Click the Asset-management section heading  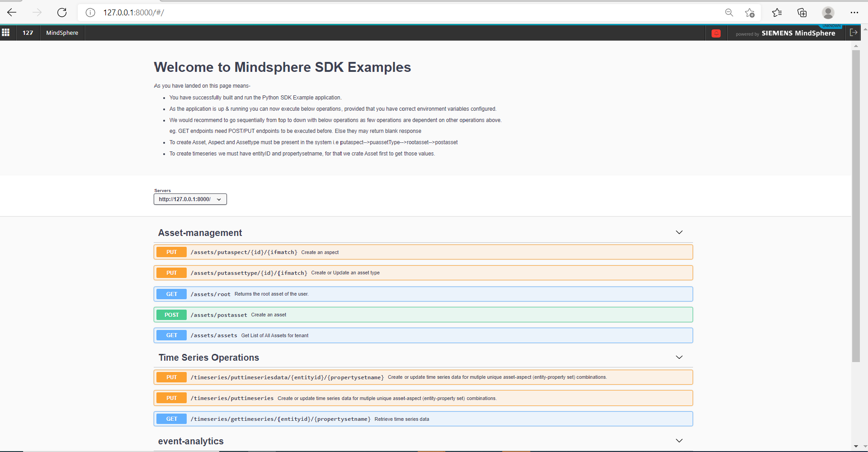coord(200,233)
